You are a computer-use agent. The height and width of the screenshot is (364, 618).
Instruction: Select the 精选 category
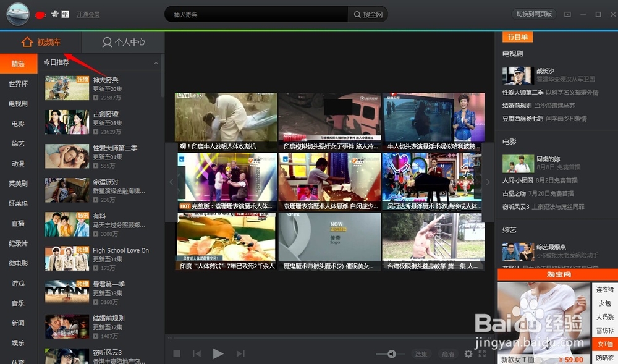(19, 64)
